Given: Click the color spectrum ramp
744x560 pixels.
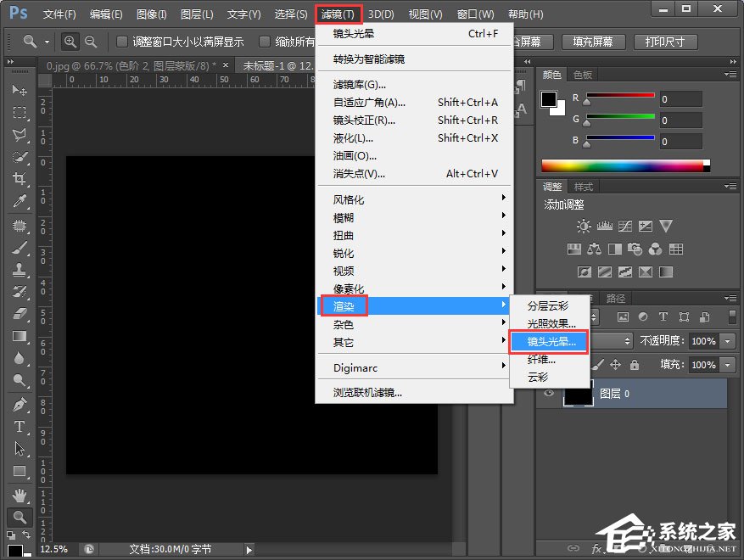Looking at the screenshot, I should pyautogui.click(x=622, y=165).
